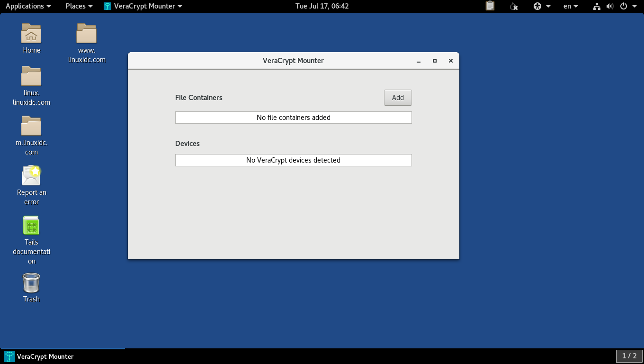
Task: Expand the system menu arrow beside power
Action: (635, 6)
